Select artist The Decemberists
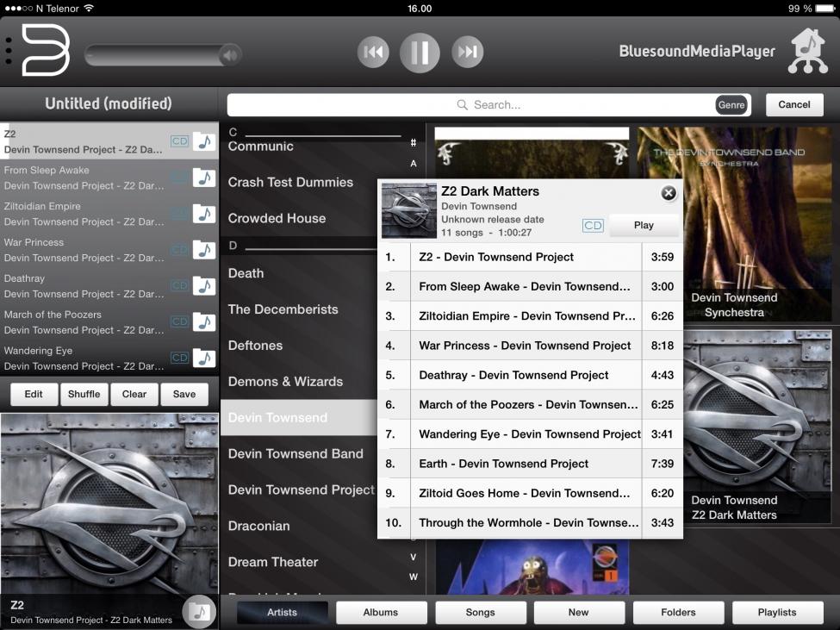 click(x=283, y=309)
